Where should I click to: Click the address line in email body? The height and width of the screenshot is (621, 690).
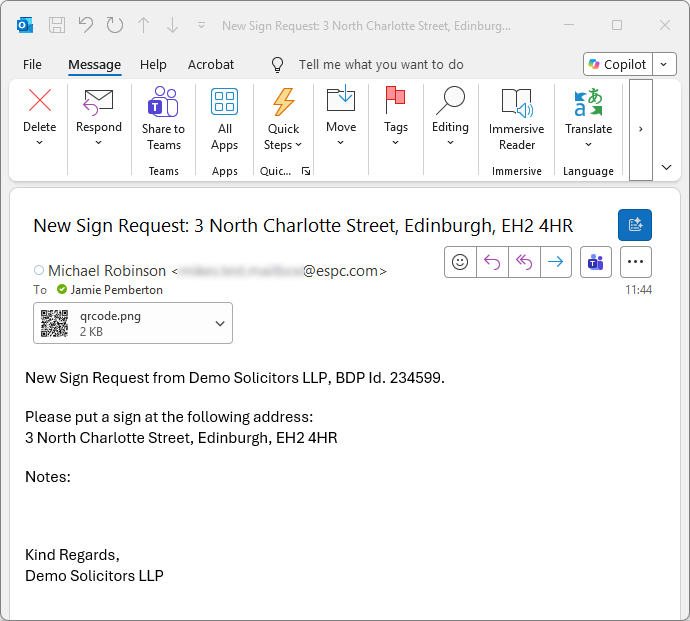coord(181,438)
